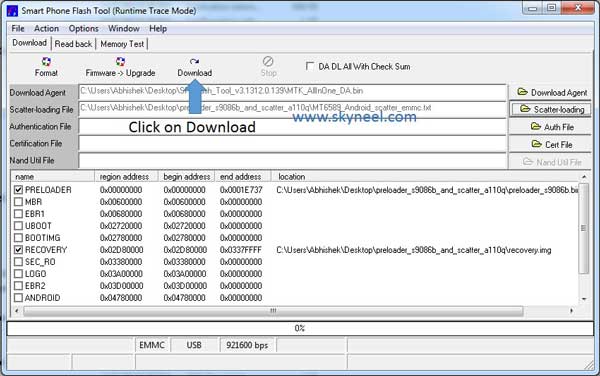Screen dimensions: 600x376
Task: Check the EBR2 partition box
Action: click(18, 286)
